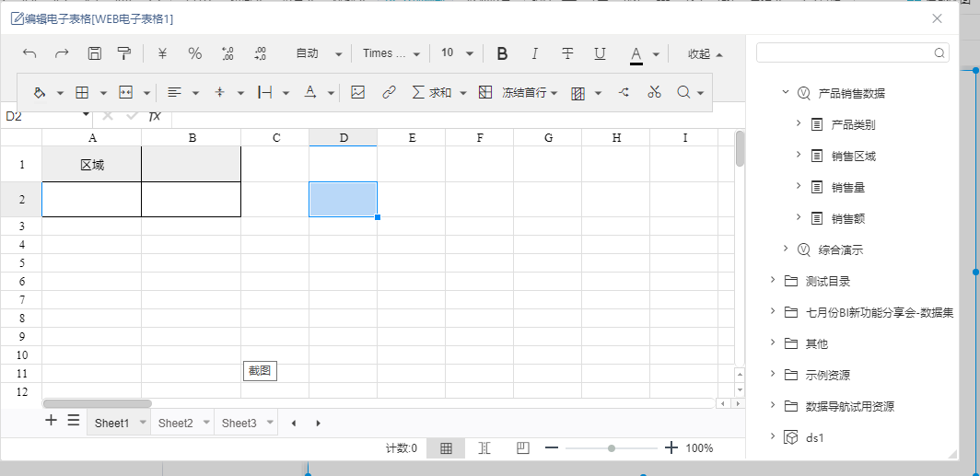Collapse the 产品销售数据 node

click(x=786, y=92)
